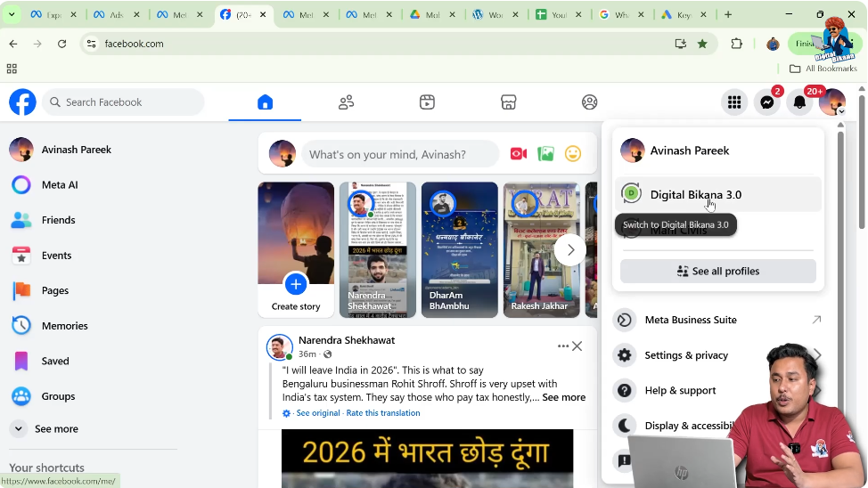The height and width of the screenshot is (488, 868).
Task: Open the Facebook Home feed tab
Action: click(265, 102)
